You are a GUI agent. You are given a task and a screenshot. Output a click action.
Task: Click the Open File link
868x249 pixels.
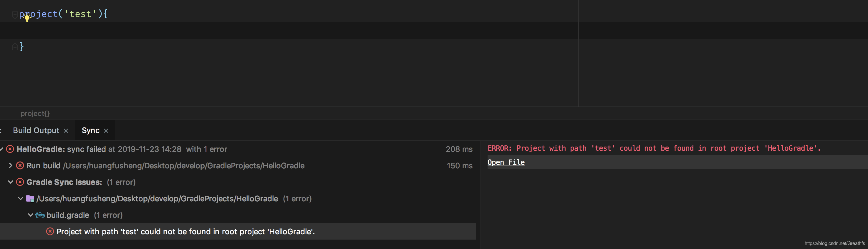[506, 162]
